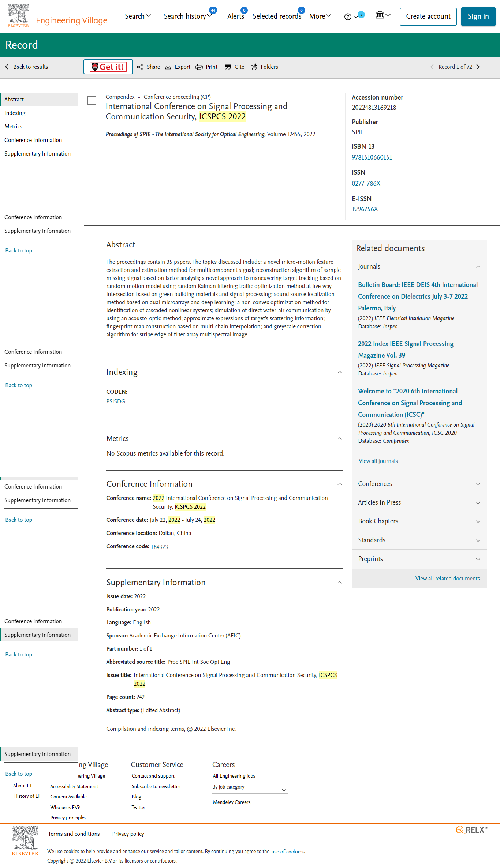Open the Search menu
The width and height of the screenshot is (500, 868).
pos(138,16)
